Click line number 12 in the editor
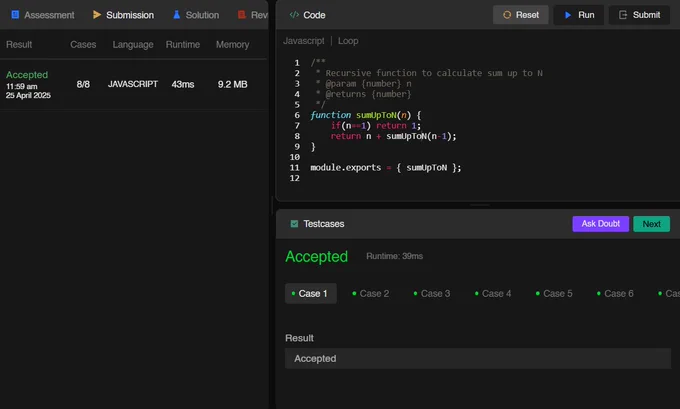680x409 pixels. [295, 178]
